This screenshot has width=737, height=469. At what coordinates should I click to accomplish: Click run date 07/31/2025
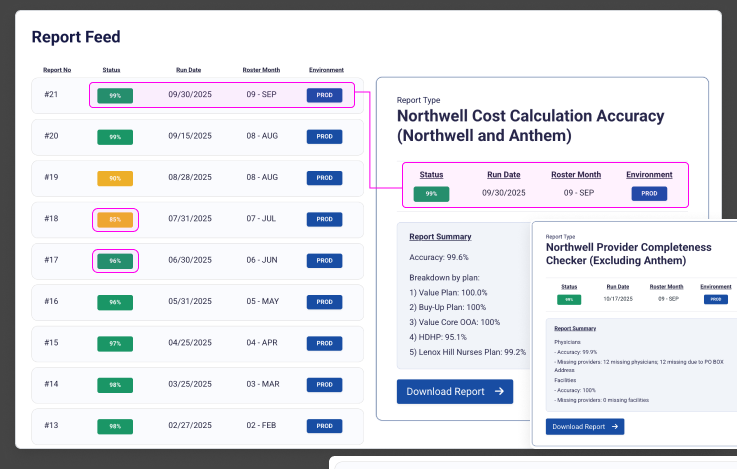[x=190, y=219]
